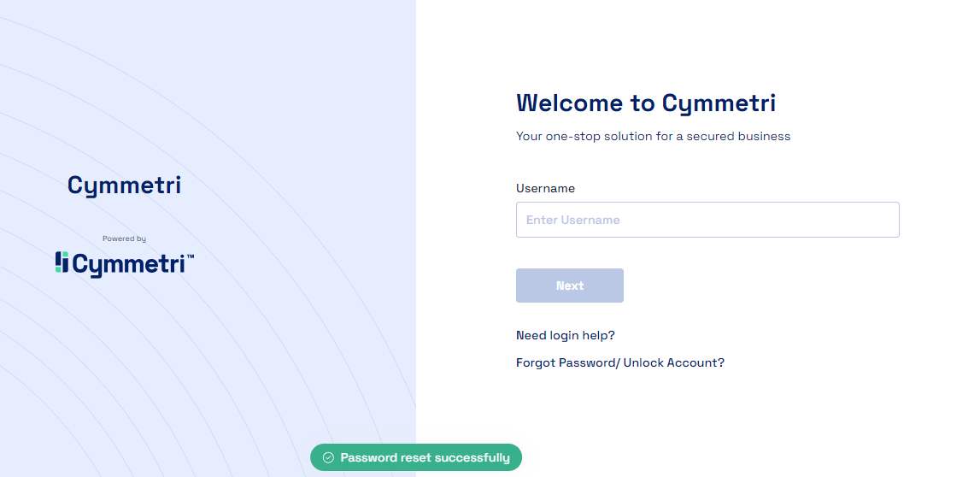The image size is (980, 477).
Task: Click the TM trademark symbol on the logo
Action: (190, 256)
